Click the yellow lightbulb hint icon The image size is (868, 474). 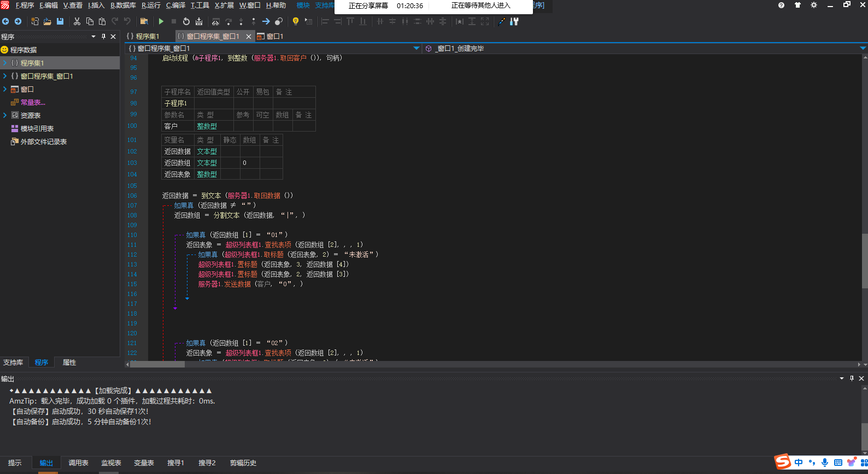pos(296,21)
